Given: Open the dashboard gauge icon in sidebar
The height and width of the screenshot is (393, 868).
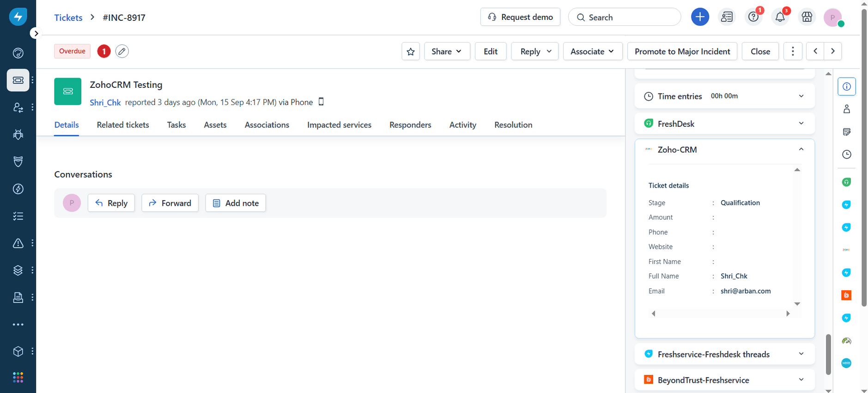Looking at the screenshot, I should (x=18, y=53).
